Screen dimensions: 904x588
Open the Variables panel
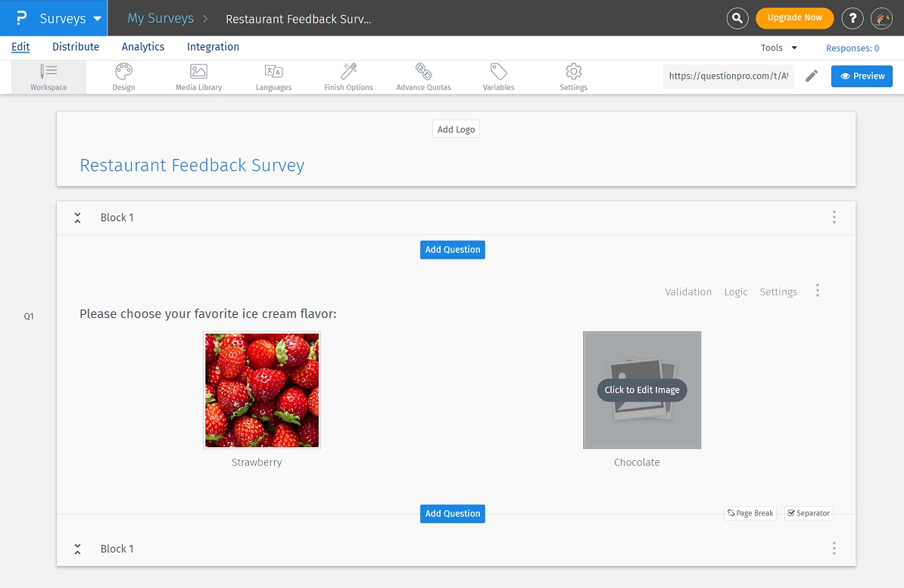coord(498,76)
